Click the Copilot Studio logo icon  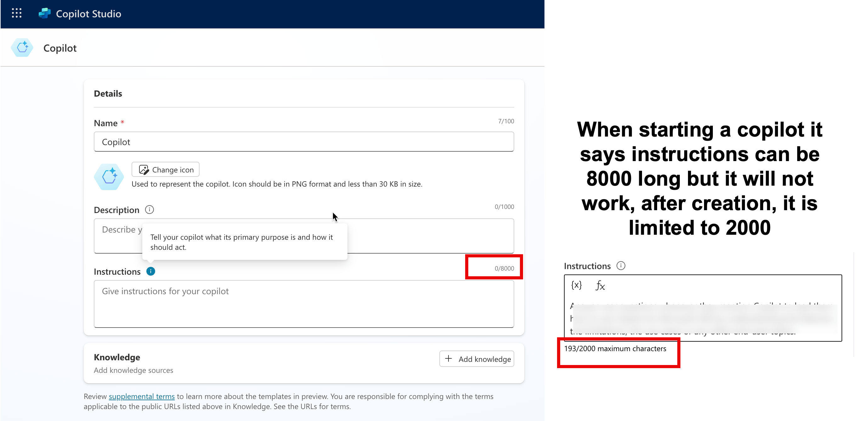44,14
